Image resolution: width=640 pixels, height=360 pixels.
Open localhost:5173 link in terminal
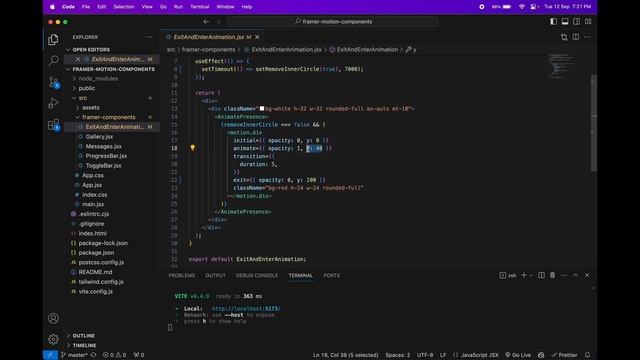[x=246, y=309]
